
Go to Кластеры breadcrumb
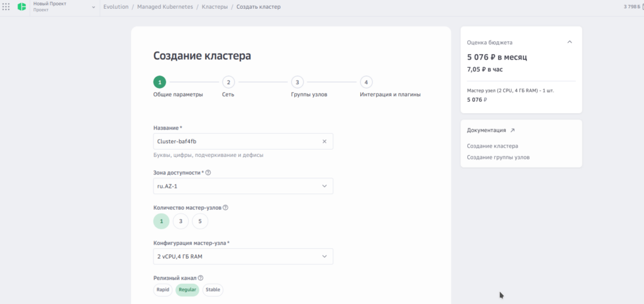(214, 7)
